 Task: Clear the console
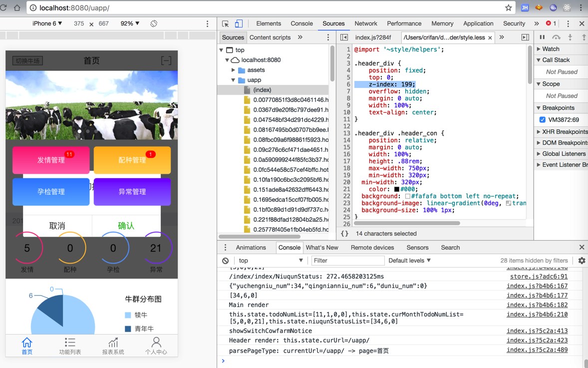tap(226, 260)
